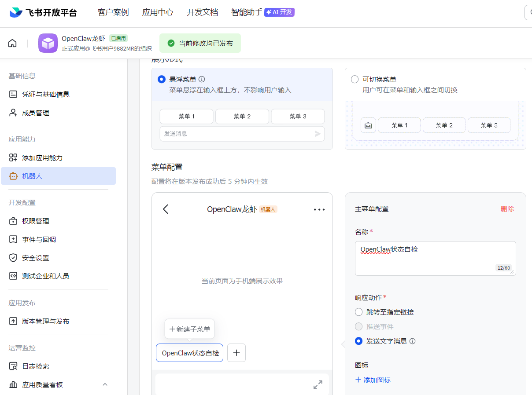The width and height of the screenshot is (532, 395).
Task: Click the red 删除 link
Action: (x=507, y=208)
